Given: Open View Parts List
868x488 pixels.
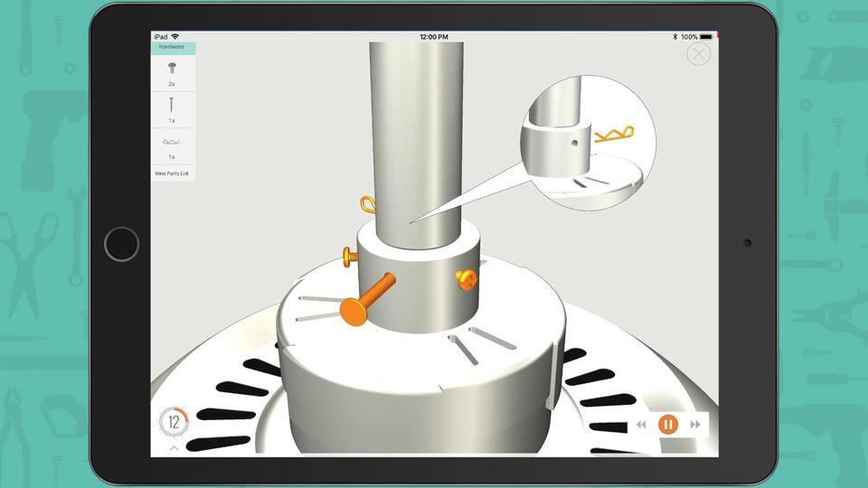Looking at the screenshot, I should 172,174.
